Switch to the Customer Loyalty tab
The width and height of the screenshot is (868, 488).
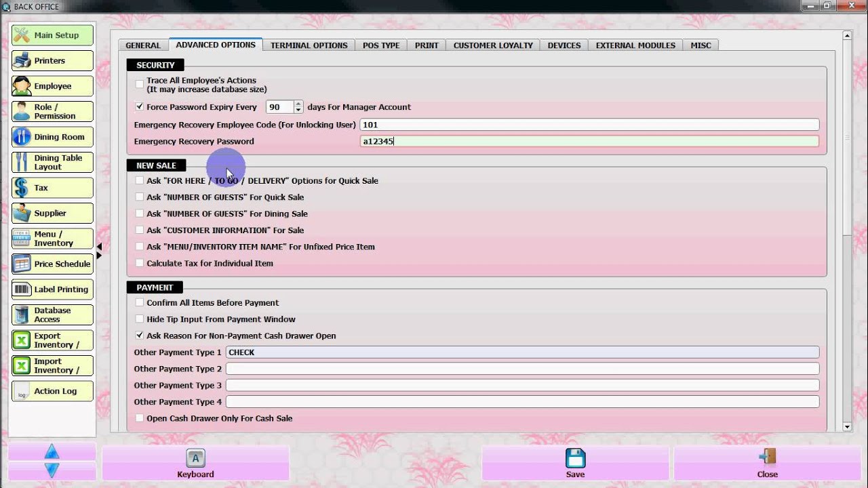pyautogui.click(x=493, y=45)
